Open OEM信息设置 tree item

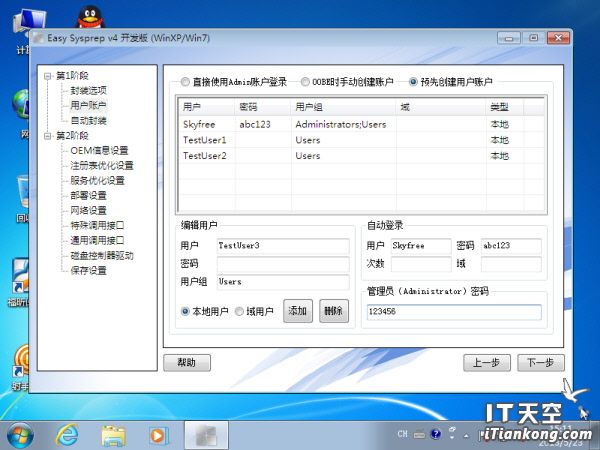(x=99, y=150)
